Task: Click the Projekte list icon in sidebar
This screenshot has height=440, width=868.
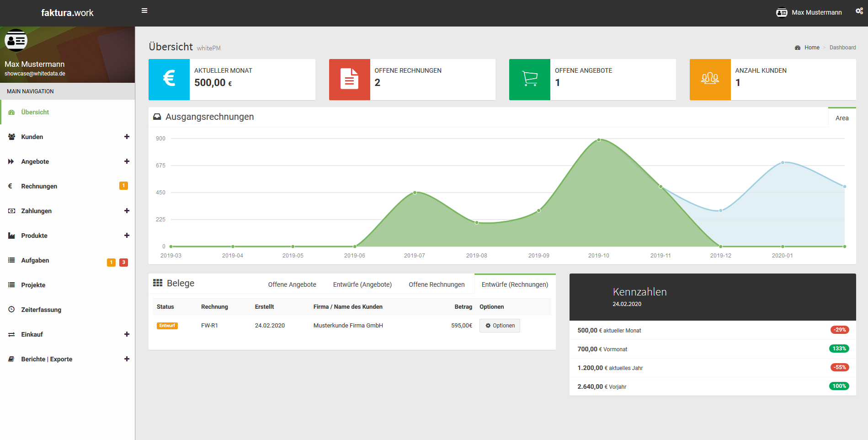Action: [11, 285]
